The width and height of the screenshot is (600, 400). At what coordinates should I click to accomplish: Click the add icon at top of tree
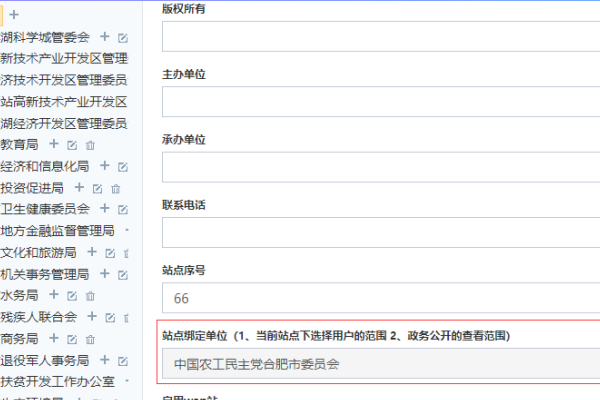[x=14, y=16]
